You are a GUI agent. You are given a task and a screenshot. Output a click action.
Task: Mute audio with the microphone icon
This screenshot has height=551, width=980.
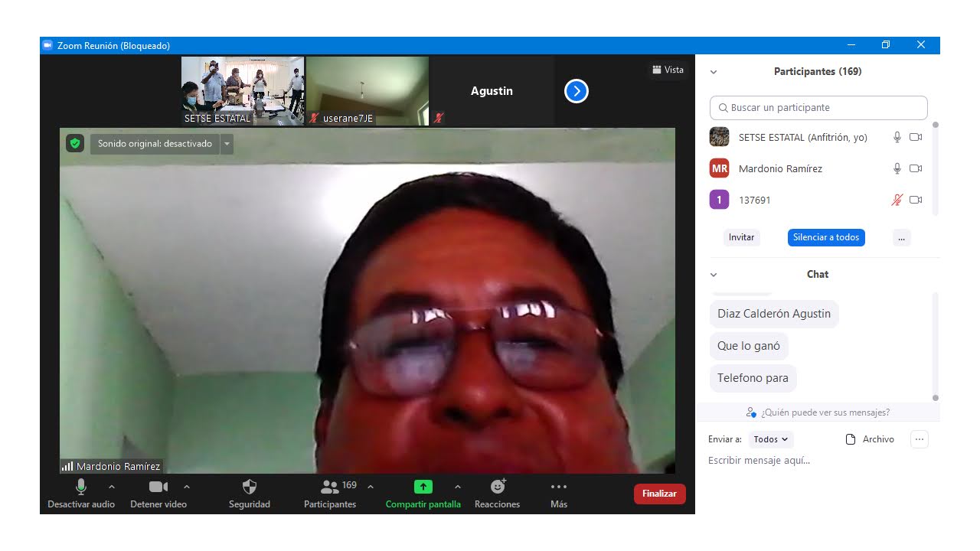80,487
